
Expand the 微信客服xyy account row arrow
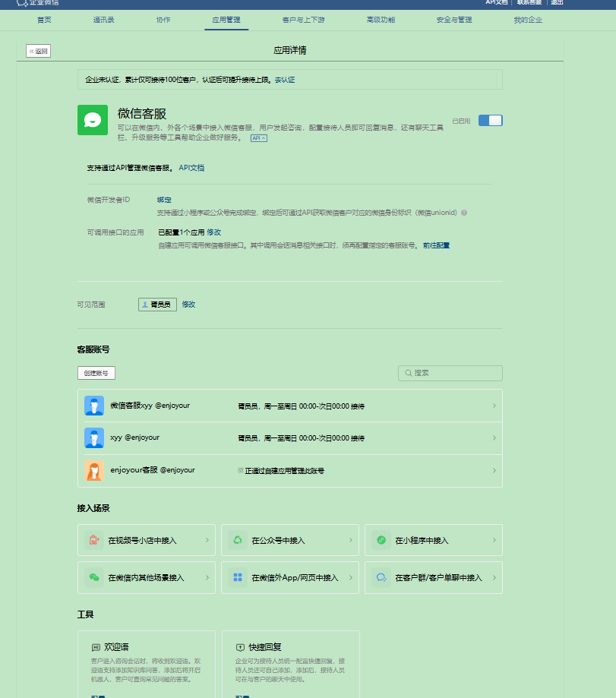click(x=494, y=406)
